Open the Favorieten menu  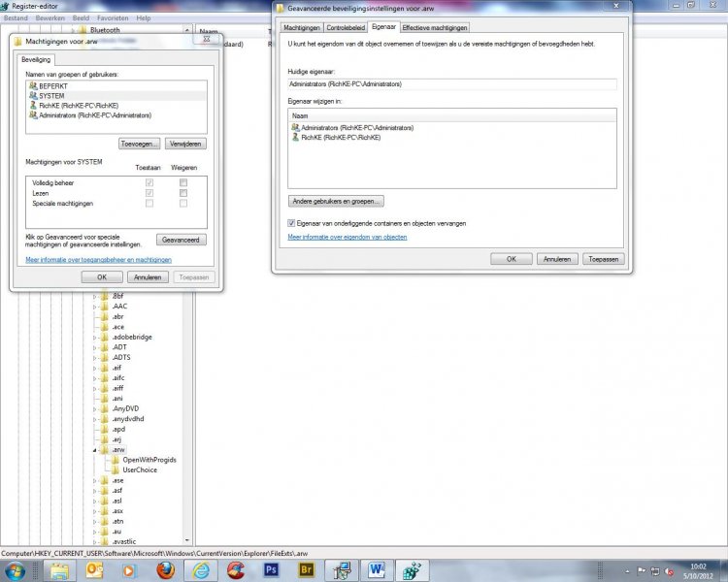click(x=112, y=17)
